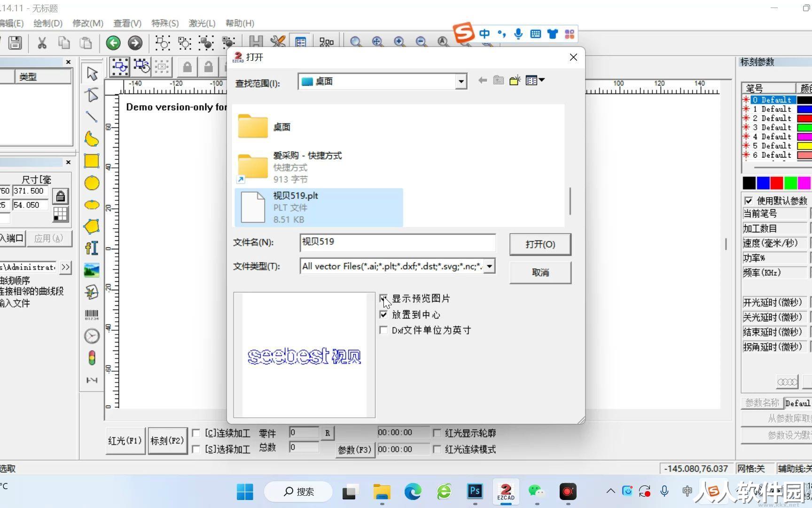
Task: Select the Pick arrow tool
Action: [92, 73]
